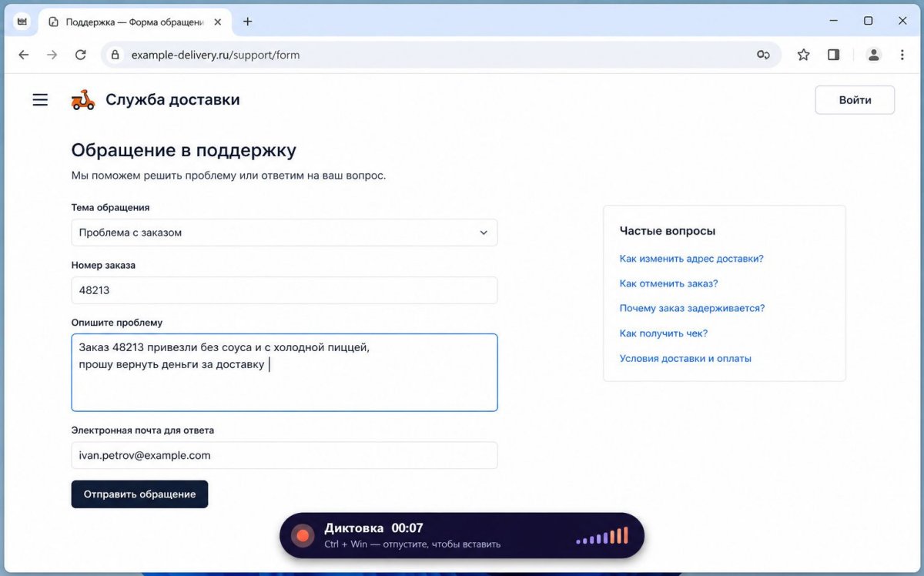Open link Как отменить заказ?

(x=668, y=283)
